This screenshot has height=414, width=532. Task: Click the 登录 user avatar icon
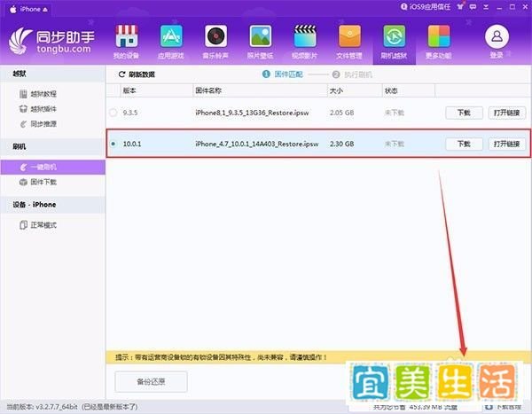click(497, 36)
